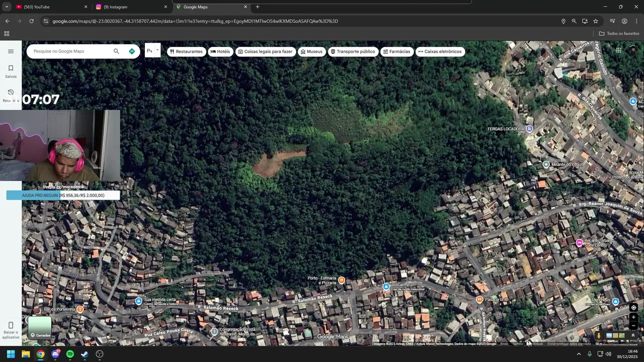
Task: Select the Du Carmo shop pin
Action: (386, 287)
